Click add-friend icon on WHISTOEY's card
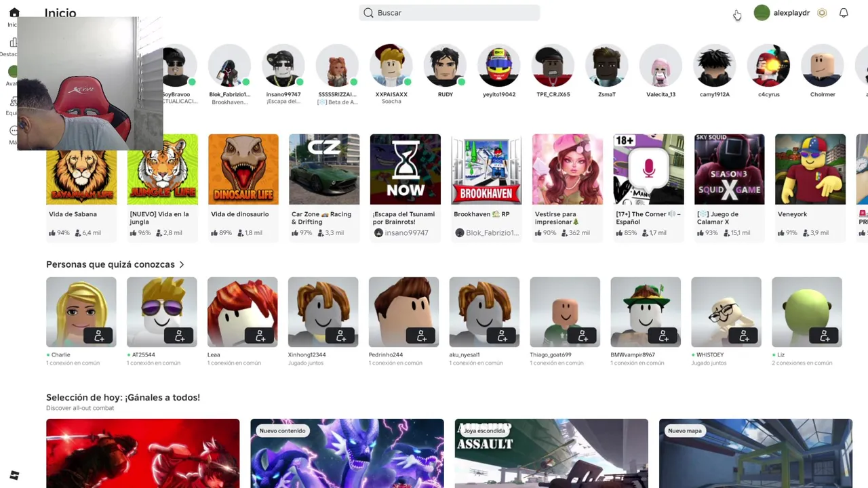This screenshot has height=488, width=868. click(x=745, y=335)
